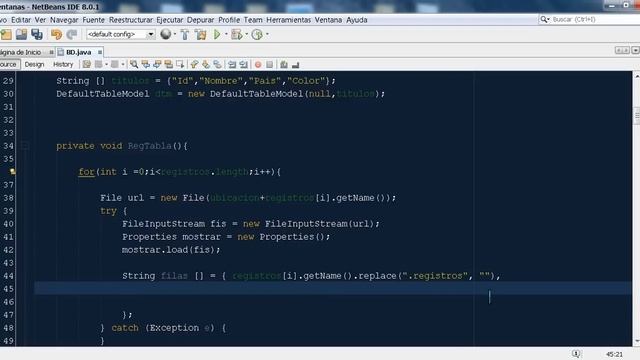Toggle Rectangular Selection mode
Image resolution: width=640 pixels, height=360 pixels.
click(x=180, y=64)
